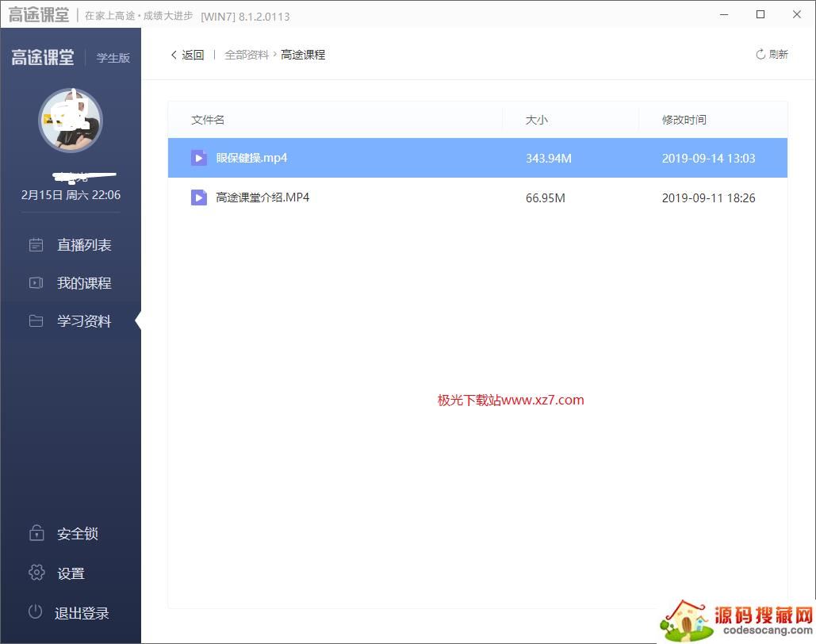Image resolution: width=816 pixels, height=644 pixels.
Task: Sort by 修改时间 column header
Action: click(684, 120)
